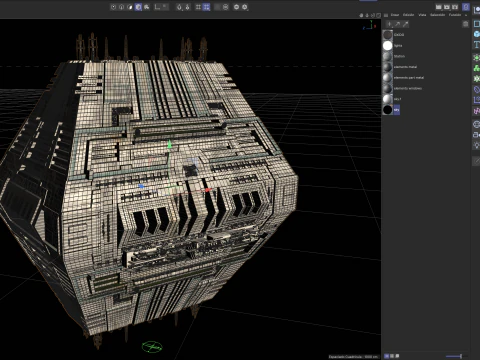The width and height of the screenshot is (480, 360).
Task: Click the blue Z-axis gizmo handle
Action: pos(141,186)
